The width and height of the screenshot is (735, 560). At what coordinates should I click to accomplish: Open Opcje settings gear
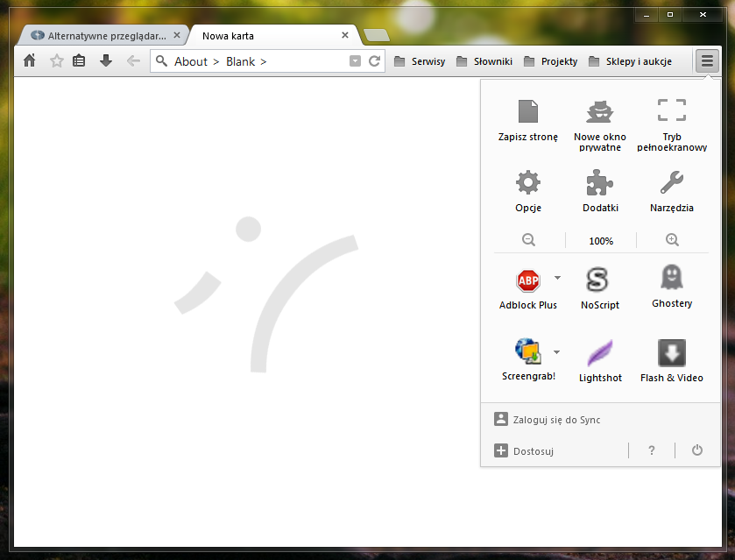(527, 191)
